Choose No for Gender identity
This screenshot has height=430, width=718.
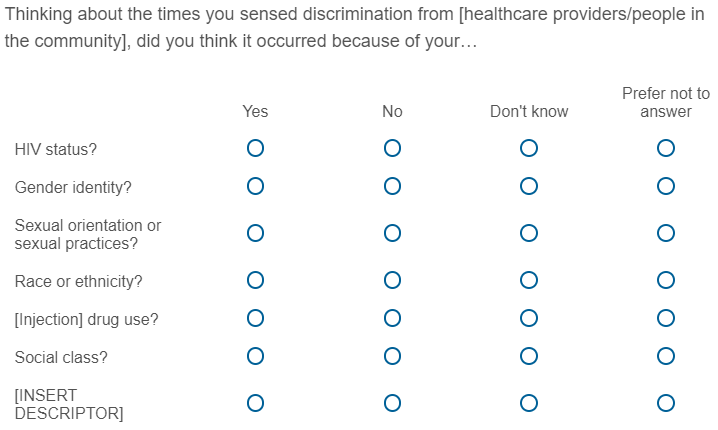[392, 186]
